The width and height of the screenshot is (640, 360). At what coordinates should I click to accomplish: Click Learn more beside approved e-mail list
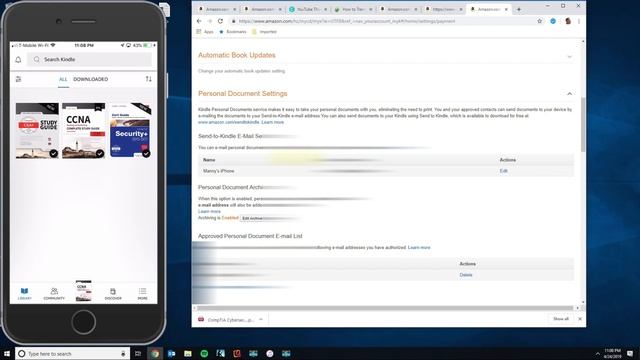coord(419,247)
